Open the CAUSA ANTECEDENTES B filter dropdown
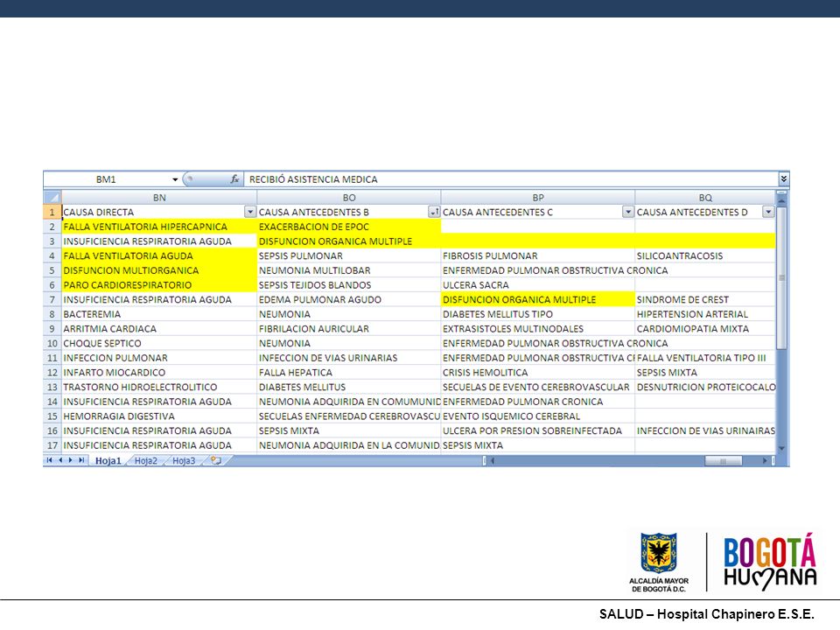Image resolution: width=840 pixels, height=630 pixels. (x=434, y=212)
